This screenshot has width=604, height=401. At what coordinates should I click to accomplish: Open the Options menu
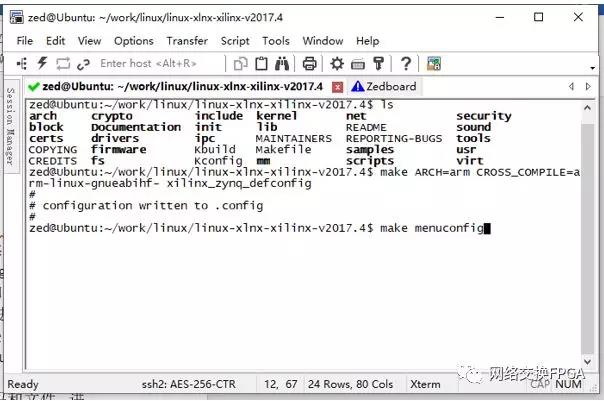134,41
